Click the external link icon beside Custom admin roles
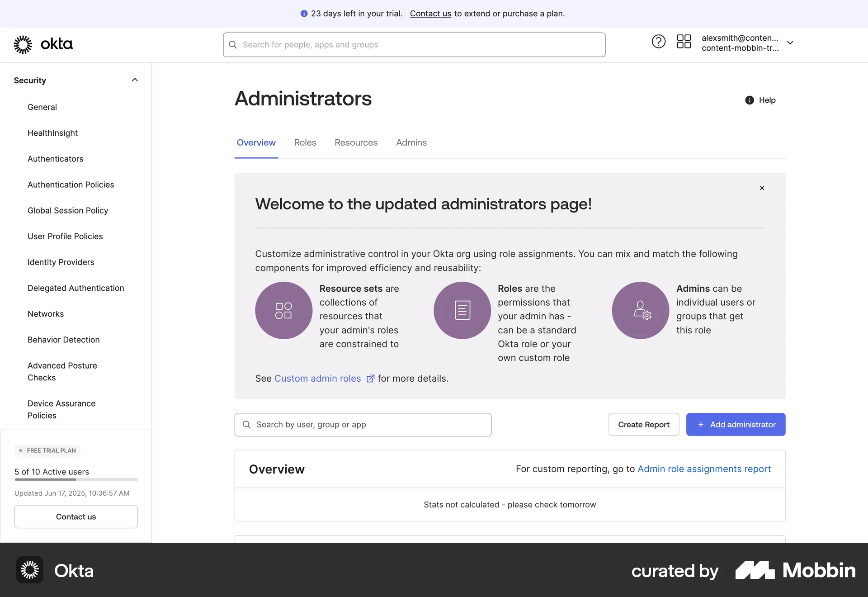 click(371, 379)
